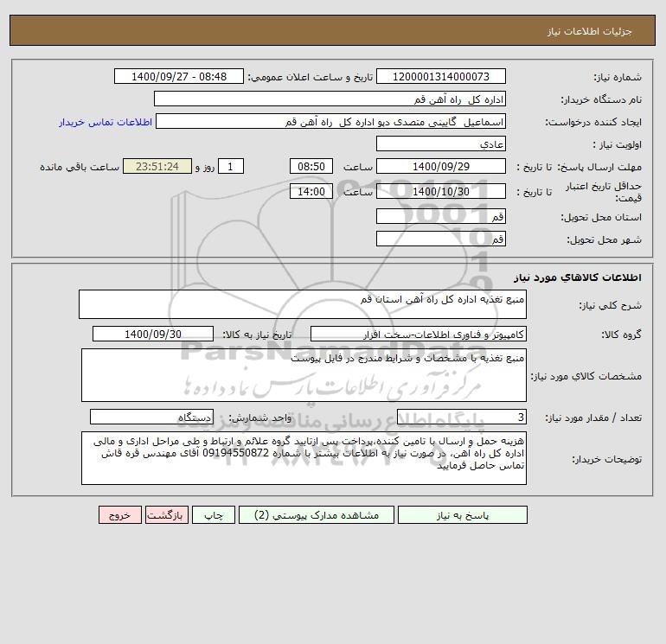Click label تاریخ و ساعت اعلان عمومی
Viewport: 666px width, 644px height.
[x=310, y=77]
